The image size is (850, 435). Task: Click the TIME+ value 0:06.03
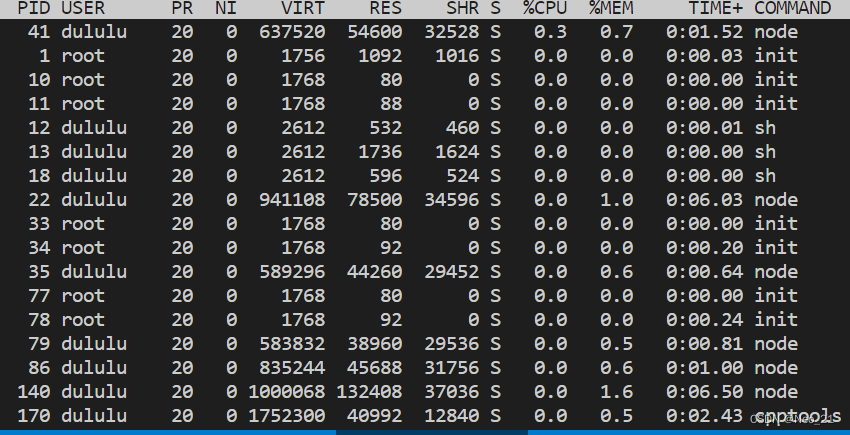click(704, 200)
